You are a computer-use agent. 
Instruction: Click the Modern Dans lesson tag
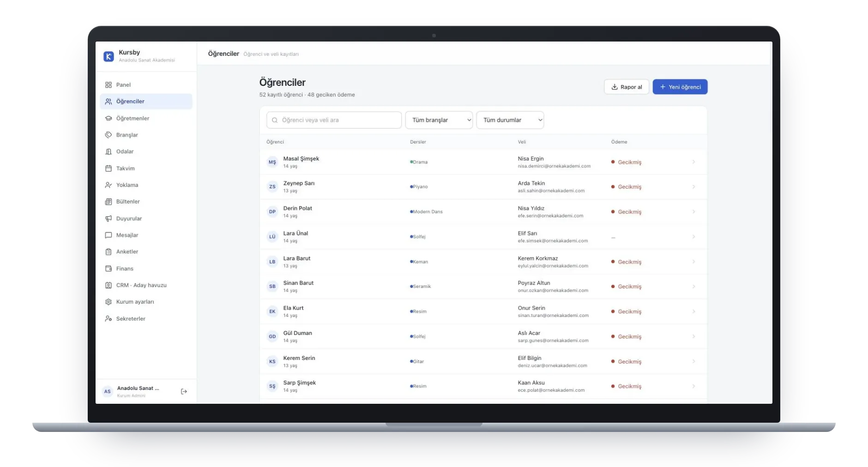click(x=426, y=212)
